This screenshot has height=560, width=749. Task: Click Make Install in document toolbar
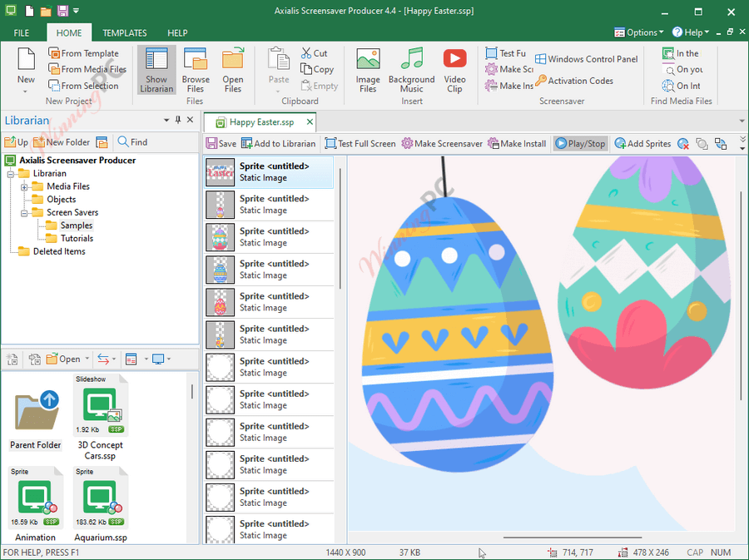click(x=516, y=143)
